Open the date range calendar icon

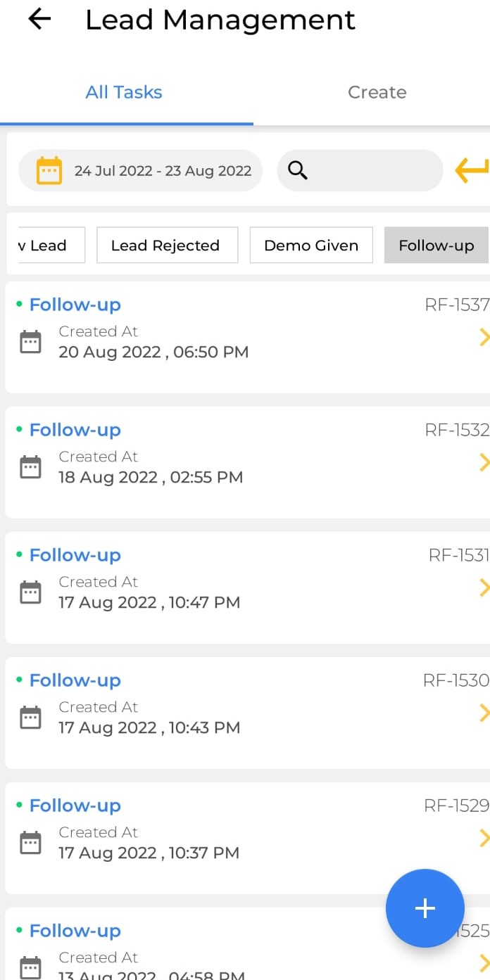click(49, 170)
